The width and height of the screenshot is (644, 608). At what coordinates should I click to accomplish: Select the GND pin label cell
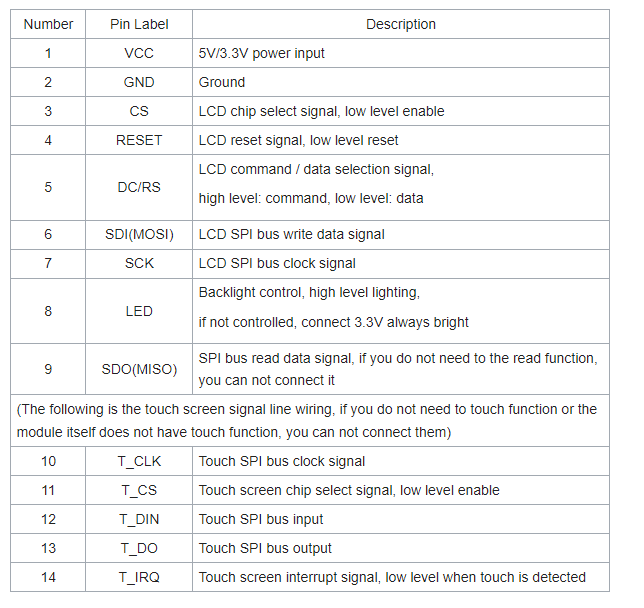pos(139,82)
